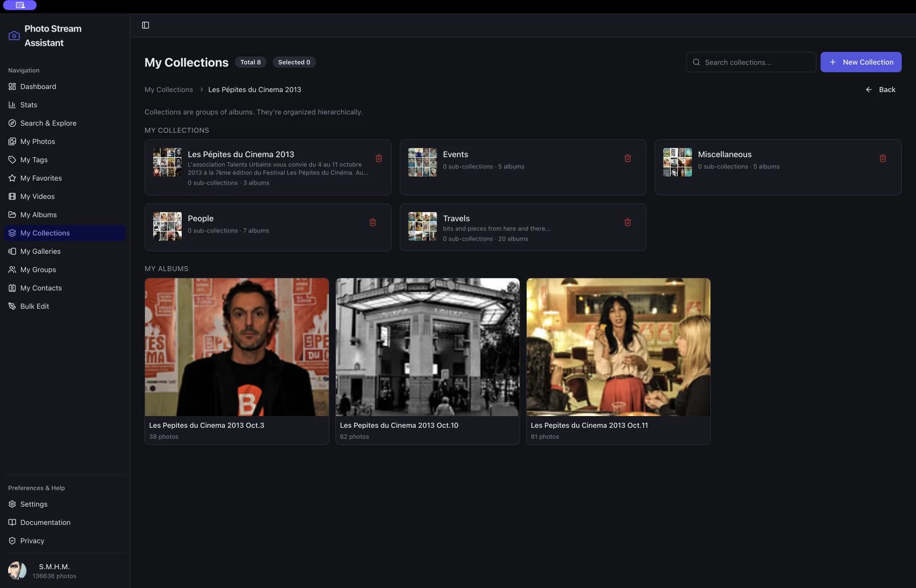Navigate via the My Collections breadcrumb

(168, 90)
